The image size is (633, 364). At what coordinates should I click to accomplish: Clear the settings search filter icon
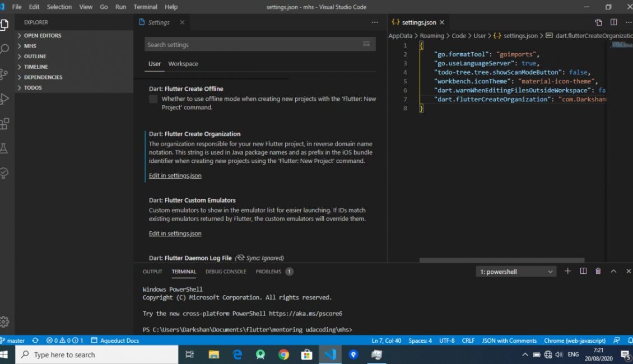tap(366, 44)
